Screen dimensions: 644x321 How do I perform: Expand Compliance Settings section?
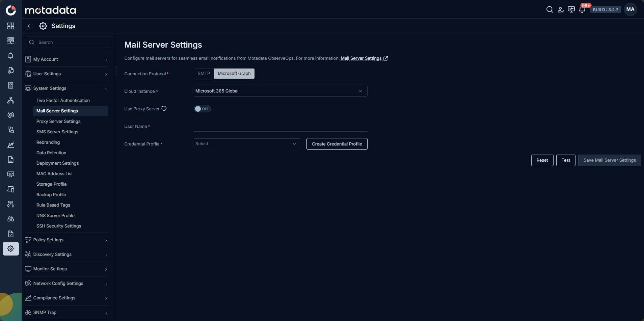(x=66, y=298)
